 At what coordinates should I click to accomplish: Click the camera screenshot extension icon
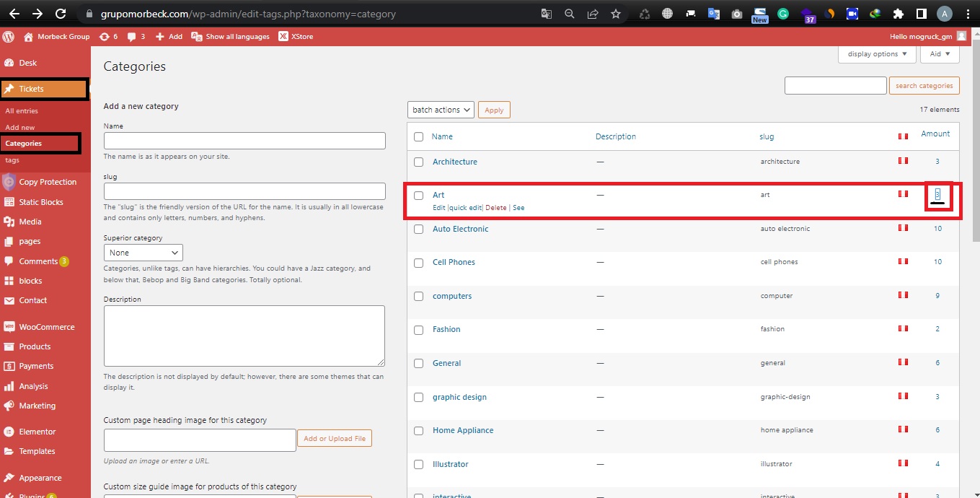coord(736,14)
